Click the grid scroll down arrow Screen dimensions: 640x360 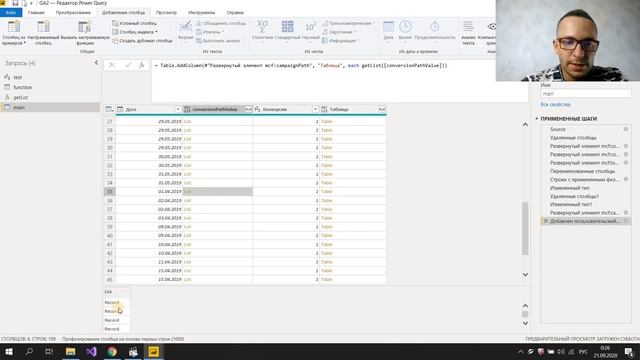525,275
